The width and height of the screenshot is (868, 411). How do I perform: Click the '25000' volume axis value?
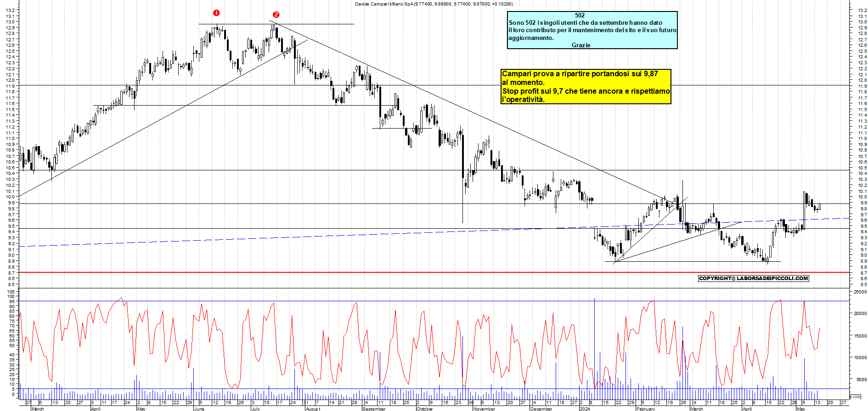tap(860, 292)
